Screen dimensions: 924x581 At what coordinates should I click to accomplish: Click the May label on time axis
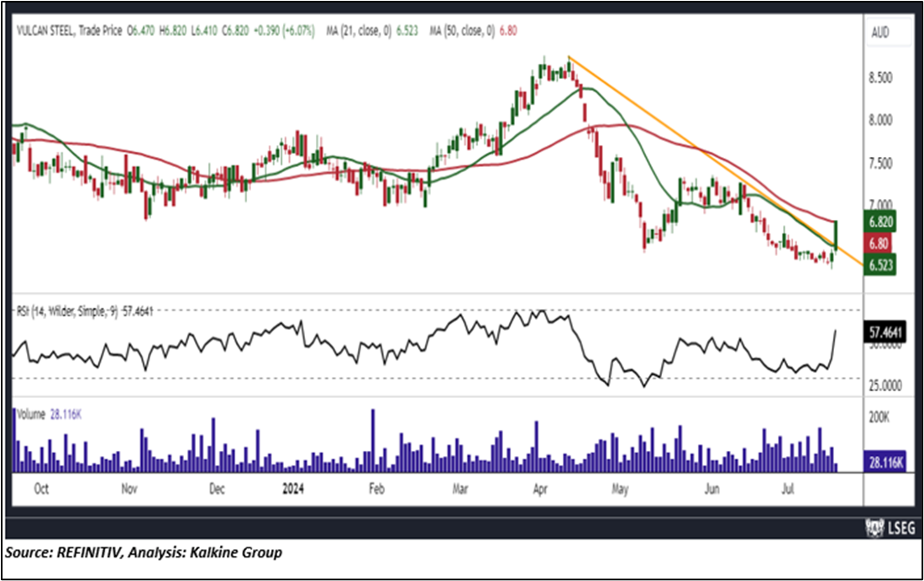621,489
